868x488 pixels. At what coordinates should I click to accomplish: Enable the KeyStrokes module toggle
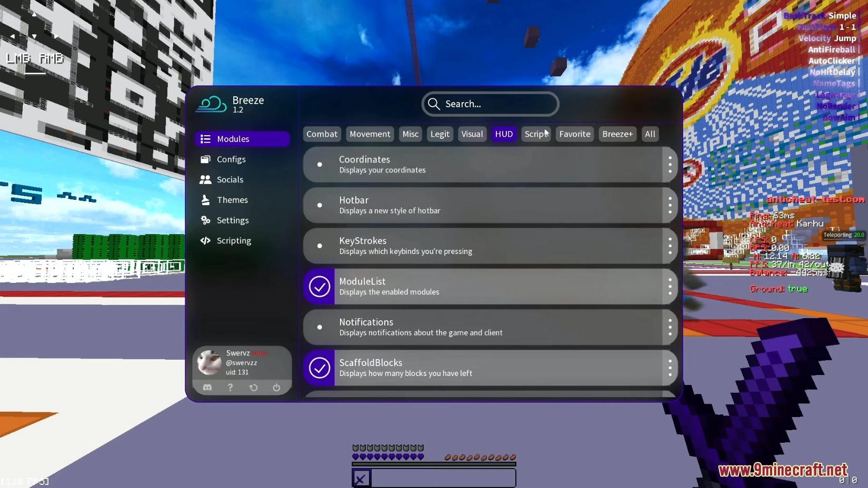(x=320, y=246)
